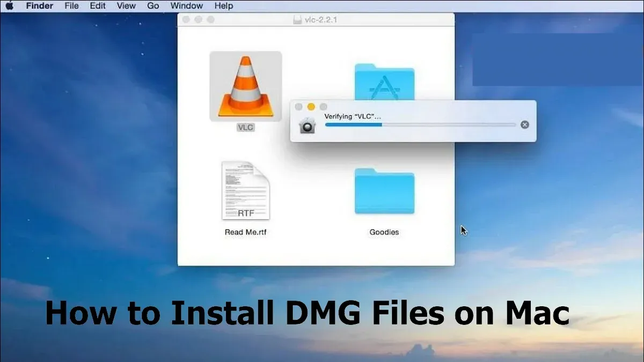Zoom the vlc-2.2.1 window via third title button
Image resolution: width=644 pixels, height=362 pixels.
[x=210, y=20]
